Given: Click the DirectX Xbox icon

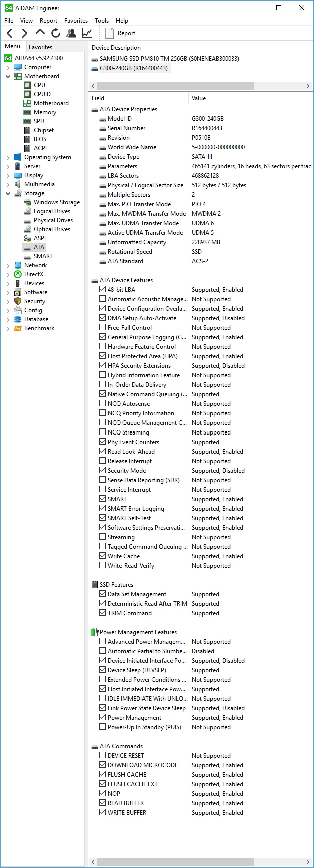Looking at the screenshot, I should (18, 274).
